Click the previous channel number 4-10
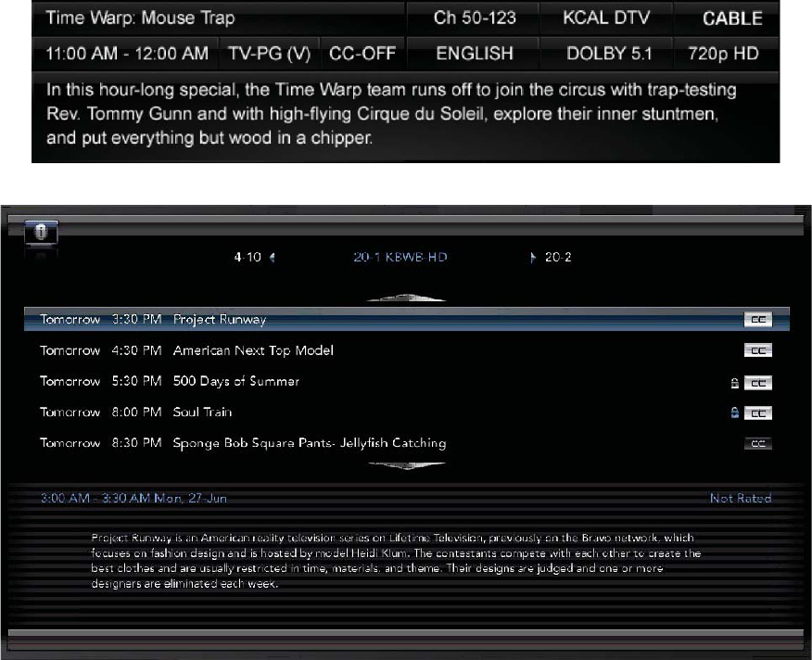 click(247, 257)
